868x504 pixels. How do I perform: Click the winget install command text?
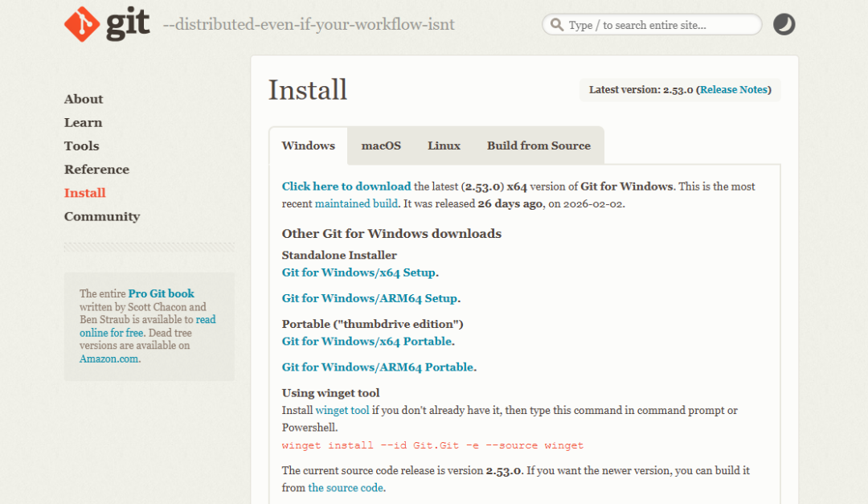[x=432, y=445]
